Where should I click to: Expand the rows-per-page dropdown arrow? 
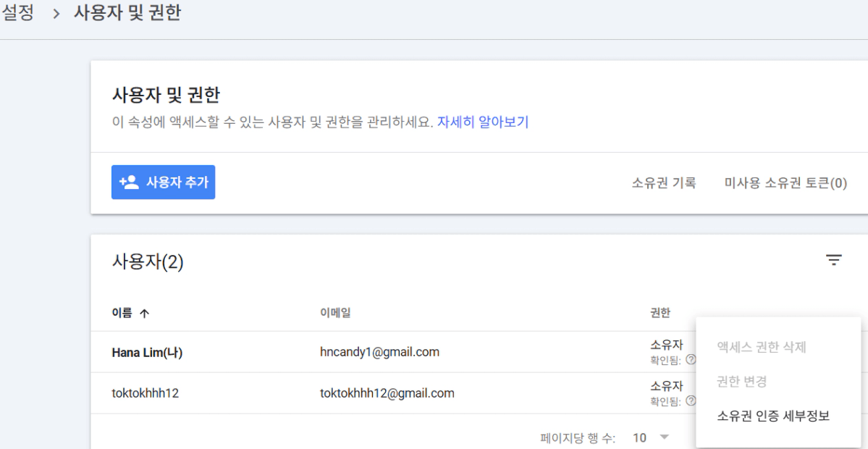click(664, 437)
